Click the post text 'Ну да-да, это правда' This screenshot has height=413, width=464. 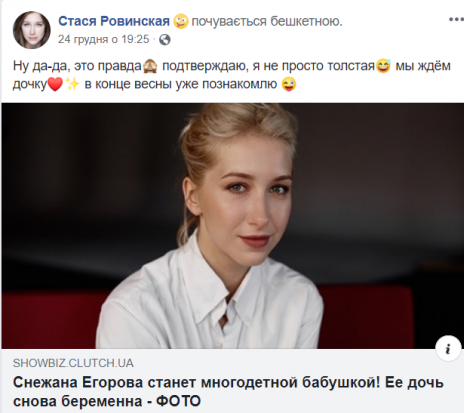pos(77,66)
